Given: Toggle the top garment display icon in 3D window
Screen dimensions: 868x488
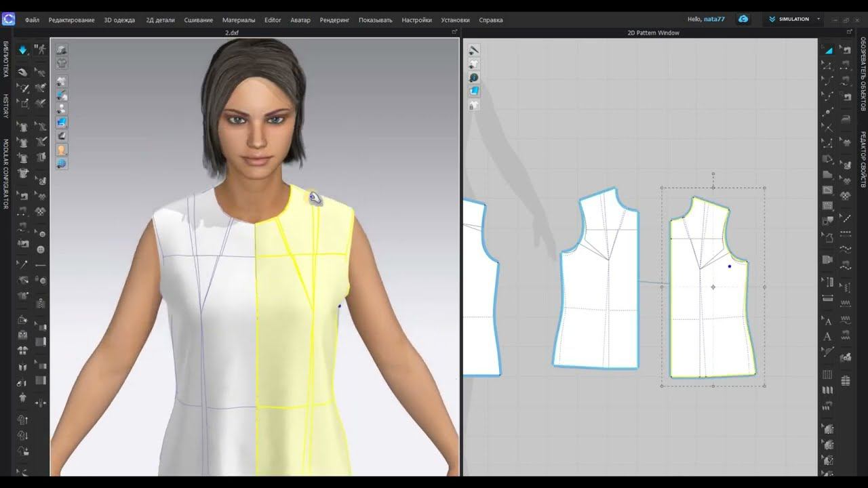Looking at the screenshot, I should click(x=62, y=49).
